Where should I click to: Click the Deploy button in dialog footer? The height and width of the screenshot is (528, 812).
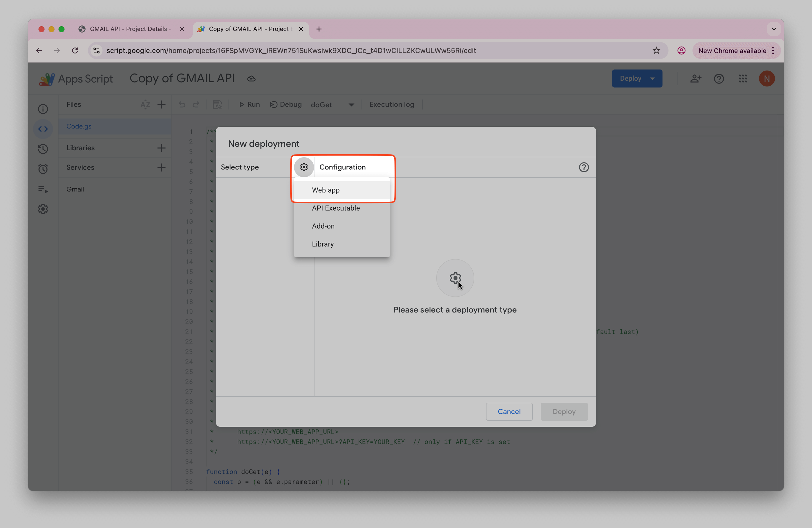click(x=563, y=411)
